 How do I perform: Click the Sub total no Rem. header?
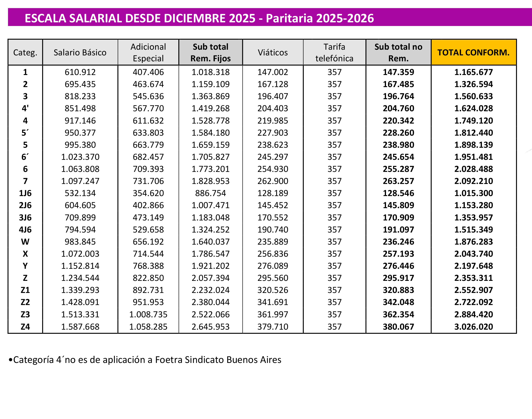click(398, 52)
